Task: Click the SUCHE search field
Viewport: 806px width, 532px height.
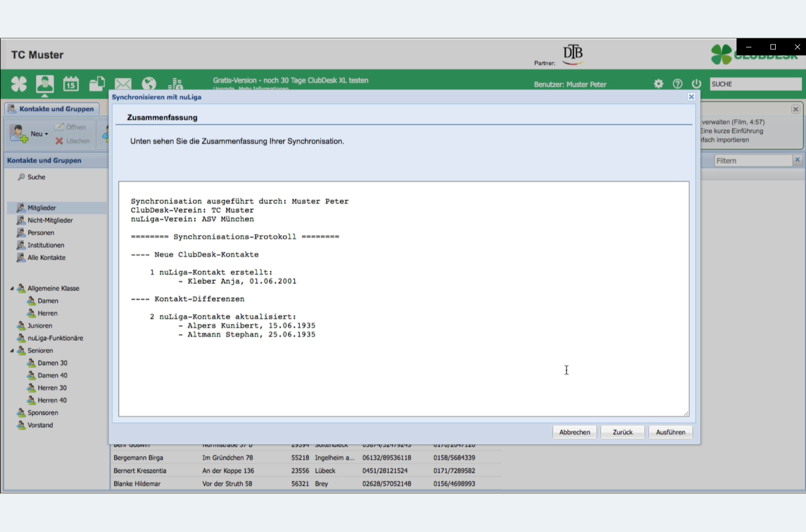Action: [x=755, y=84]
